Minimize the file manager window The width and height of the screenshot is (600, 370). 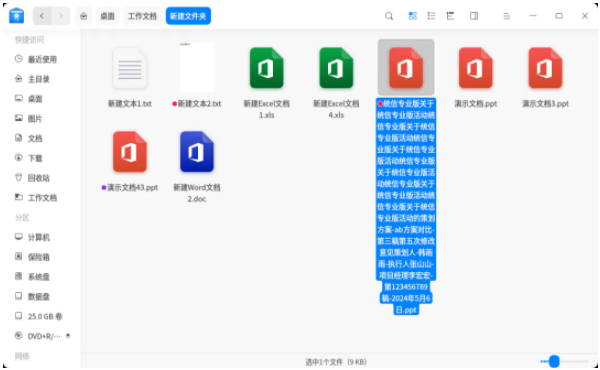click(x=533, y=16)
